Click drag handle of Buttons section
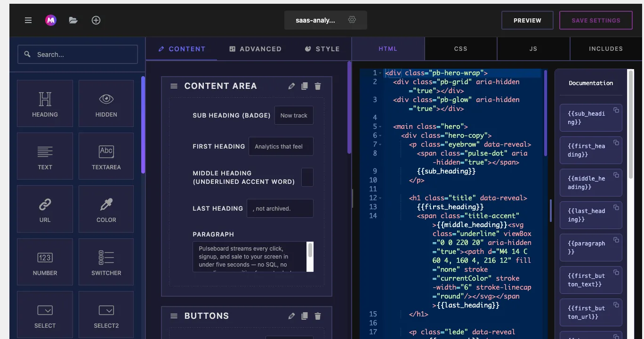The height and width of the screenshot is (339, 644). (174, 316)
